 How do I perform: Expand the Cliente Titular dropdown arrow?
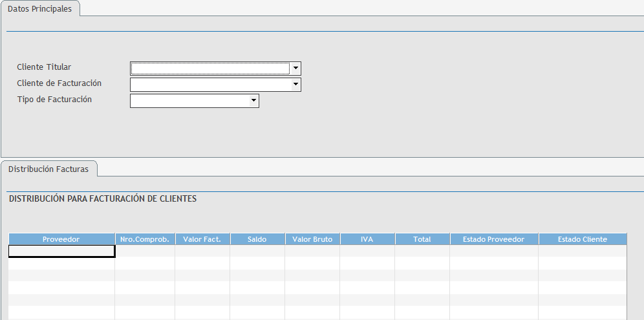pos(295,68)
